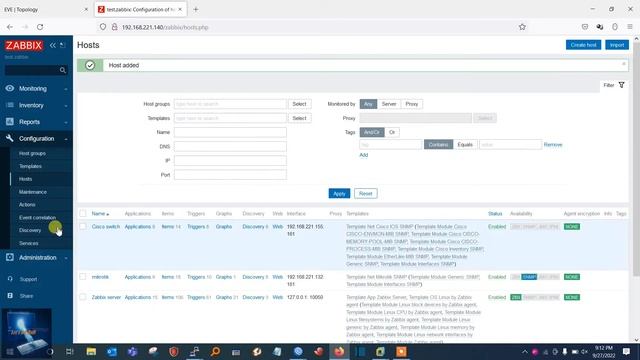
Task: Open Items of the mikrotik host
Action: click(x=168, y=277)
